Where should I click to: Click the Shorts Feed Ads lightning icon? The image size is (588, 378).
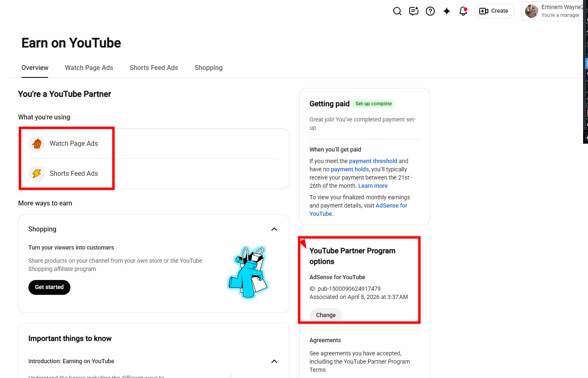tap(37, 174)
